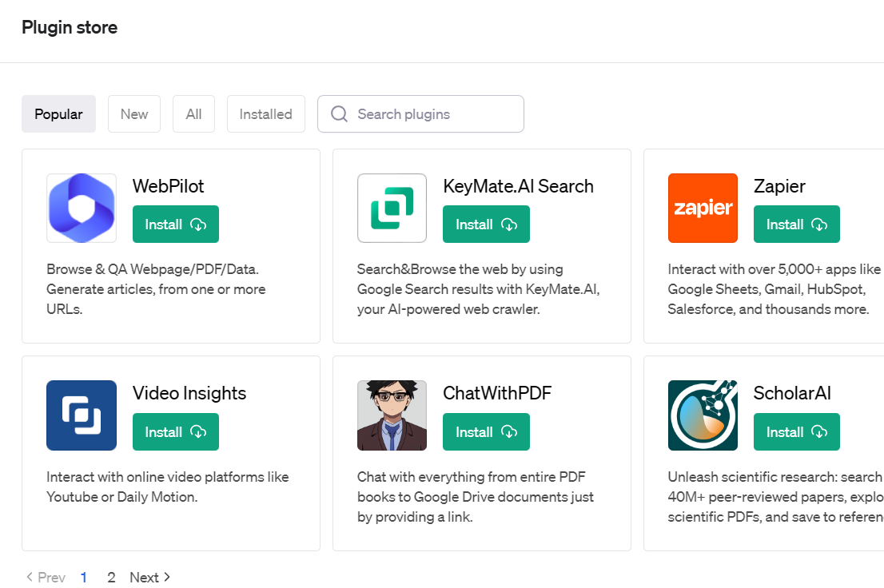Show All plugins tab
The image size is (884, 588).
[193, 114]
